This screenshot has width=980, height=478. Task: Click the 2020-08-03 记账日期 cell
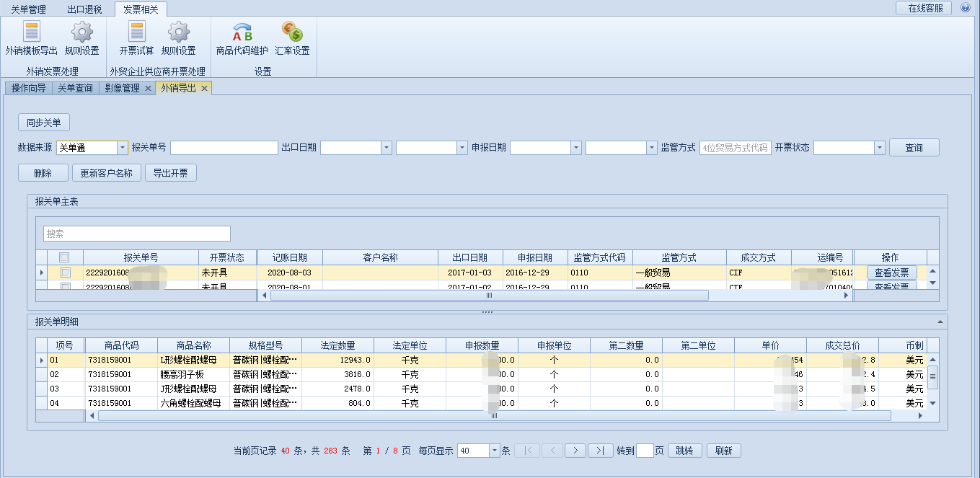289,273
